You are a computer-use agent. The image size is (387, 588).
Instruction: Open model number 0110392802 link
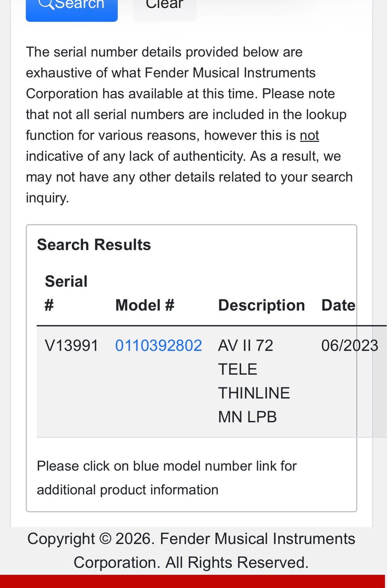(158, 345)
